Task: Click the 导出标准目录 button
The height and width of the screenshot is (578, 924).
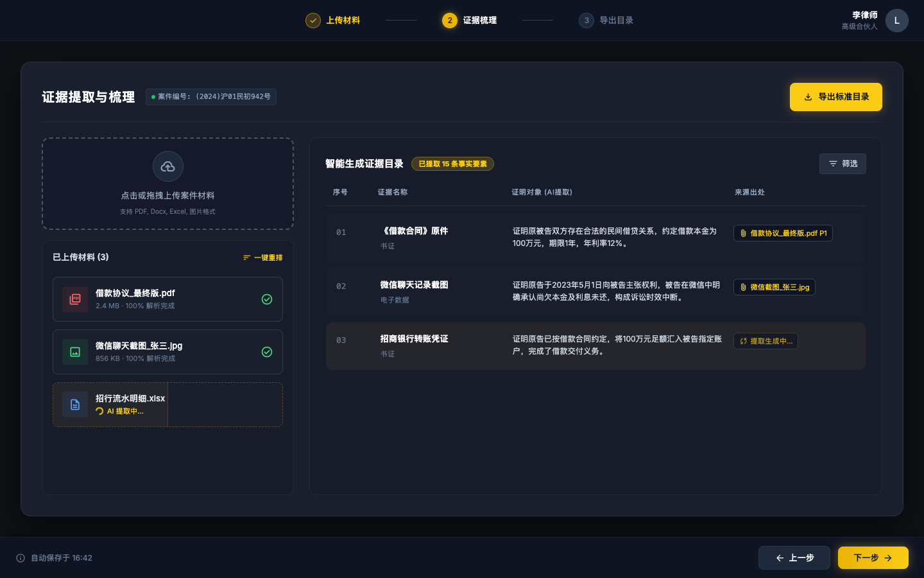Action: (x=836, y=97)
